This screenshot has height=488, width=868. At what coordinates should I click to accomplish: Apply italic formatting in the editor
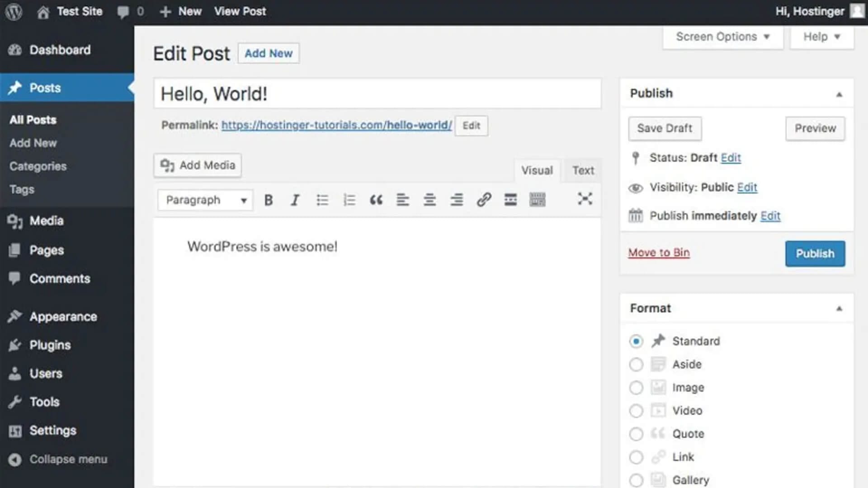pyautogui.click(x=295, y=199)
